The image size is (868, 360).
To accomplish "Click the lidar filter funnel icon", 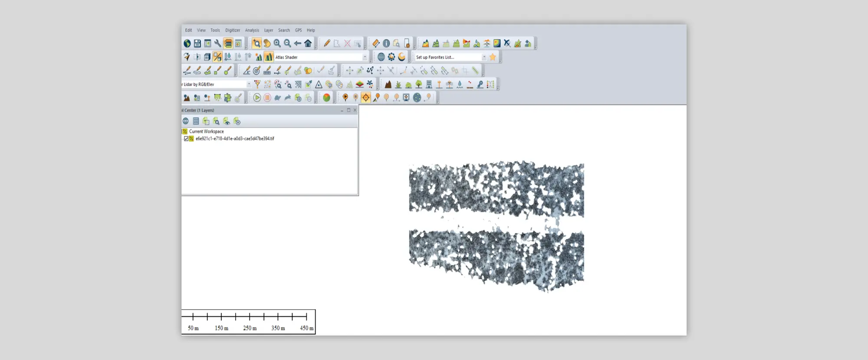I will (x=257, y=84).
